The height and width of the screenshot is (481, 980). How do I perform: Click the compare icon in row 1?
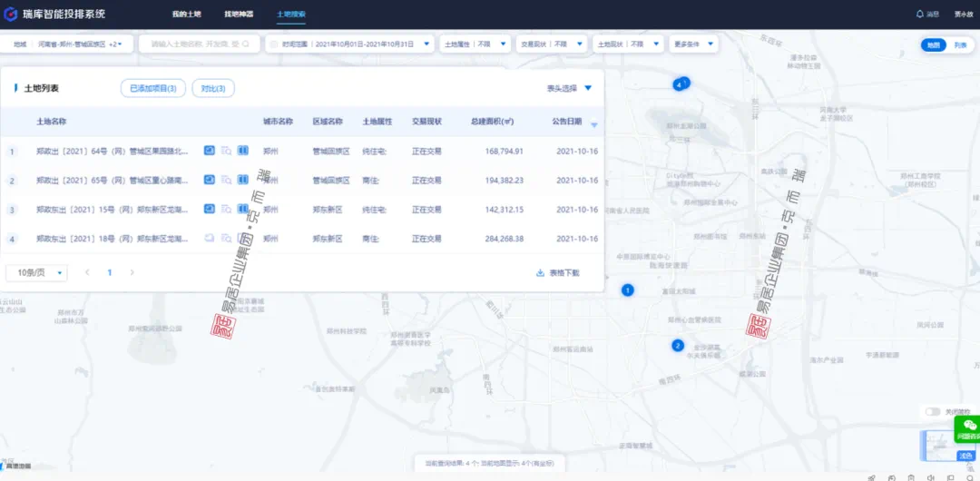242,151
